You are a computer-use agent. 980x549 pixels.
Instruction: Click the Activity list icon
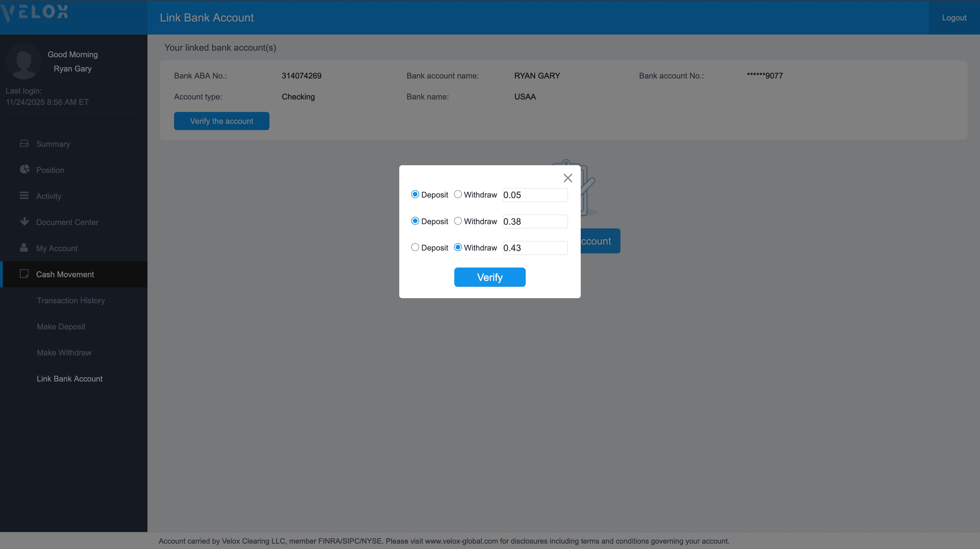pos(24,195)
